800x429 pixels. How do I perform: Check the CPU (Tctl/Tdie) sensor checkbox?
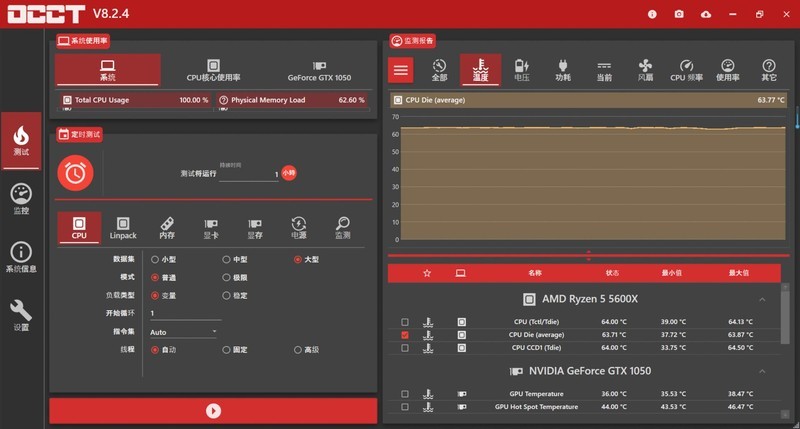click(x=404, y=322)
